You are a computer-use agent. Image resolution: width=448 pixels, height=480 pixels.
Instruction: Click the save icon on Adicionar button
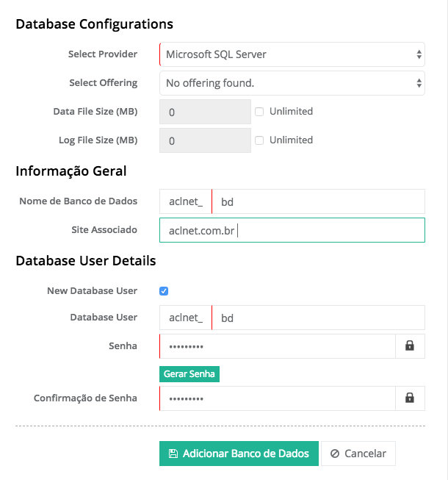tap(173, 454)
